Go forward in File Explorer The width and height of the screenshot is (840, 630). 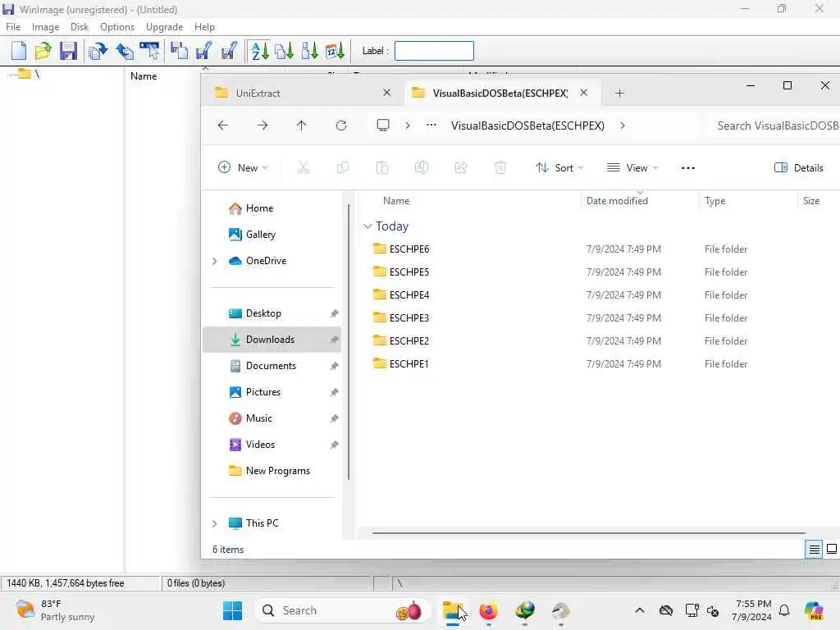pos(262,126)
